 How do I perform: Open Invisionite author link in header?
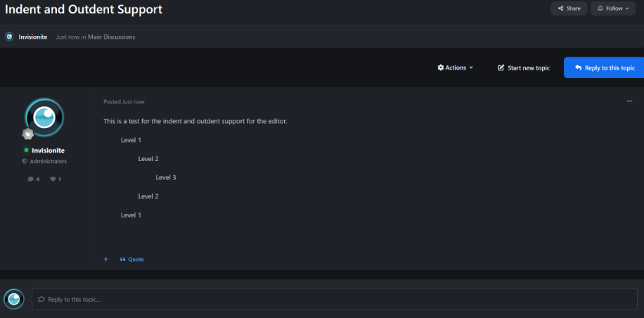click(x=33, y=37)
